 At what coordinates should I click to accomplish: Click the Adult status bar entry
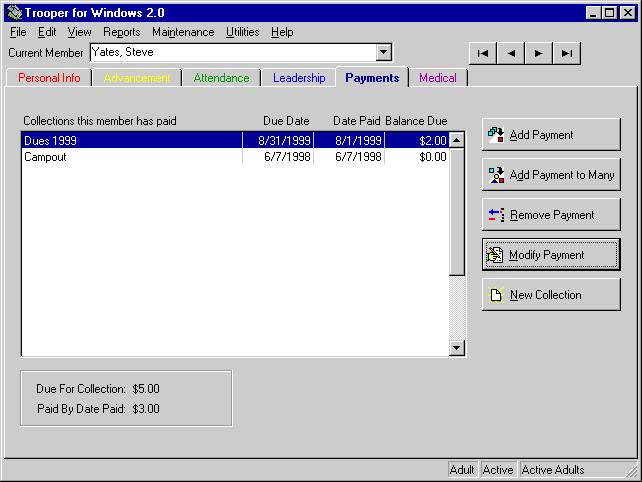(462, 470)
